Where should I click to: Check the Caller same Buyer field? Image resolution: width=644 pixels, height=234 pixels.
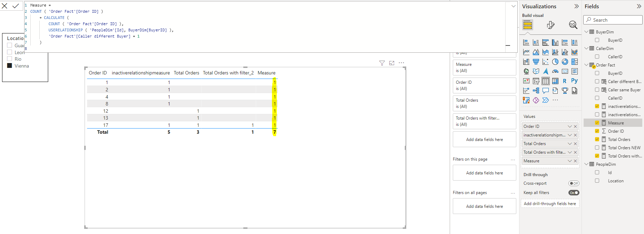(597, 90)
